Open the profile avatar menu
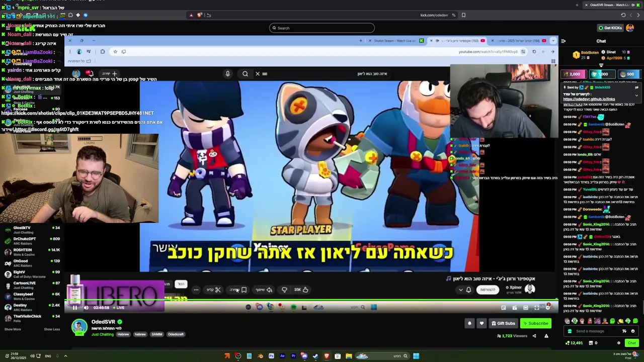 (x=630, y=28)
